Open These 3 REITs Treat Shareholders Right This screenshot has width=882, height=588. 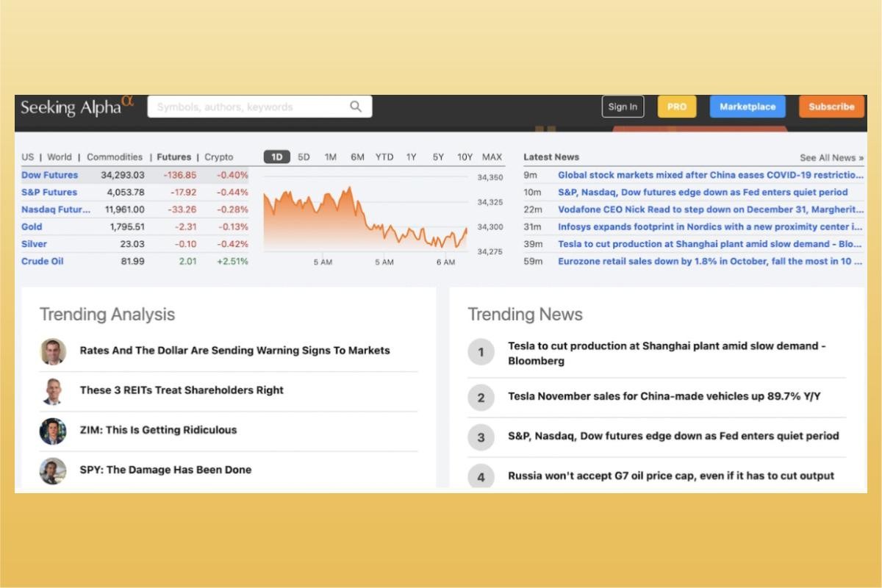[x=182, y=390]
